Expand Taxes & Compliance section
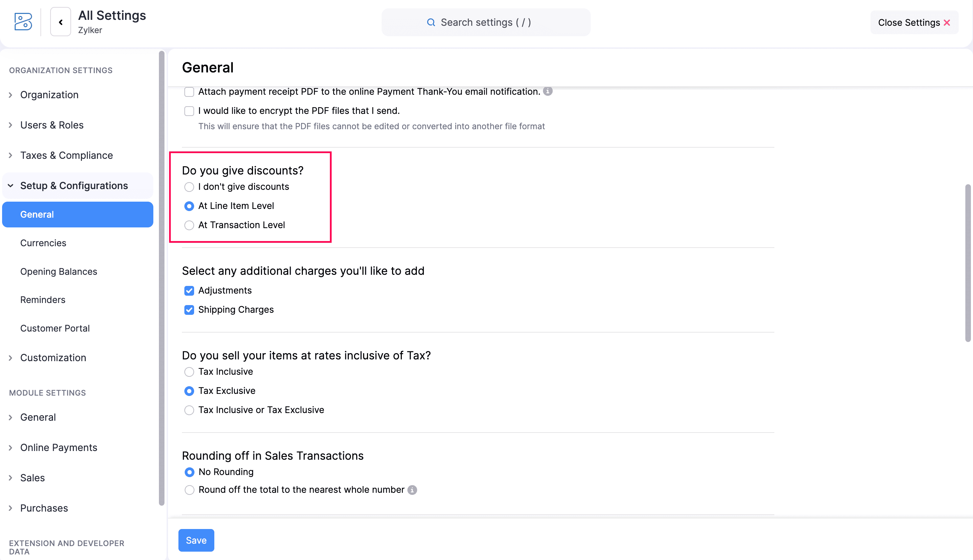Screen dimensions: 973x560 (66, 155)
